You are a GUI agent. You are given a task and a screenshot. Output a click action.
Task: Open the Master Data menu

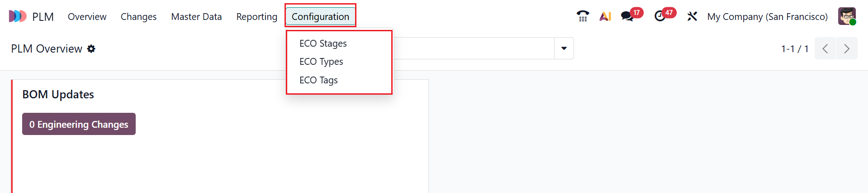click(196, 16)
